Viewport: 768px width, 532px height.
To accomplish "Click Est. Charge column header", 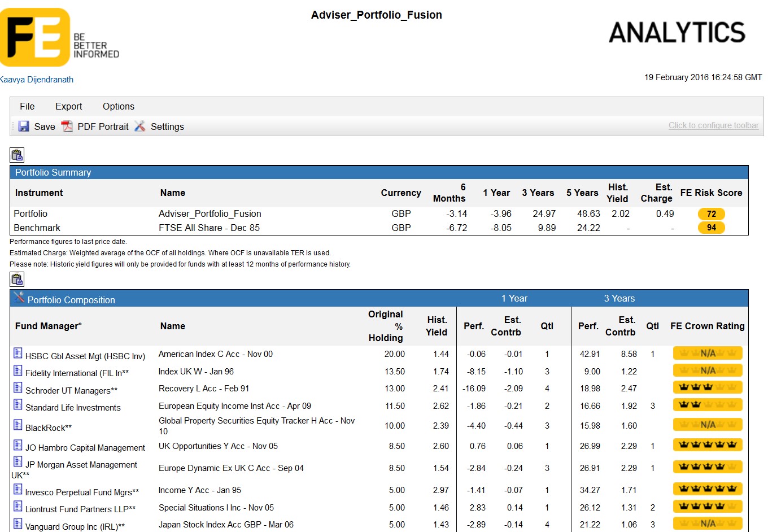I will click(x=656, y=193).
